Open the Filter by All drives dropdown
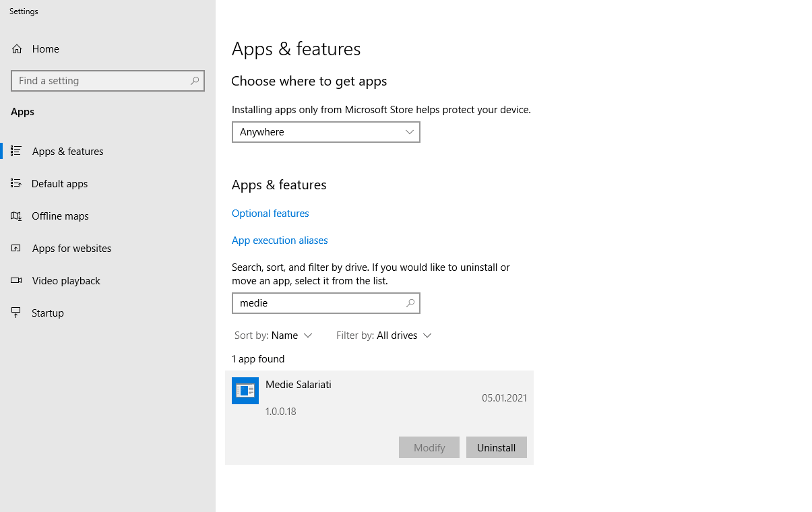 383,335
